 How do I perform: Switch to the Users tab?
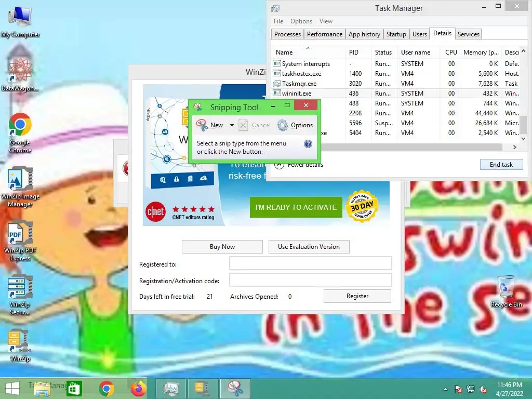tap(420, 34)
